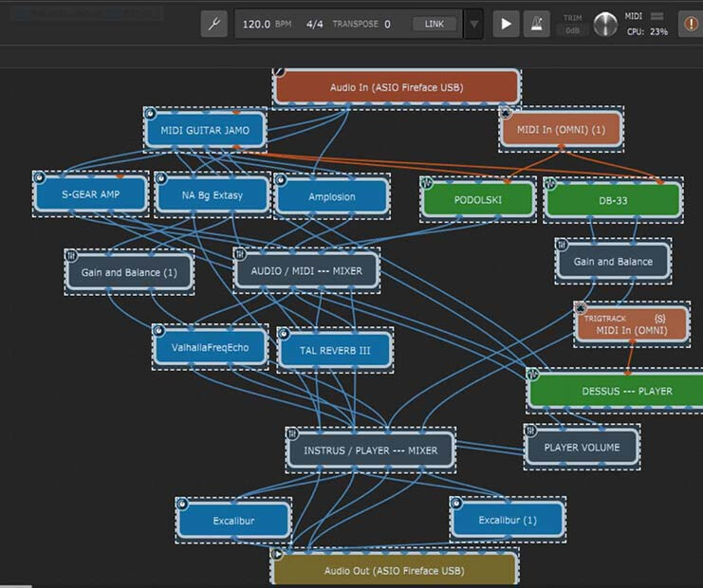Select the Amplosion node
The image size is (703, 588).
[332, 196]
